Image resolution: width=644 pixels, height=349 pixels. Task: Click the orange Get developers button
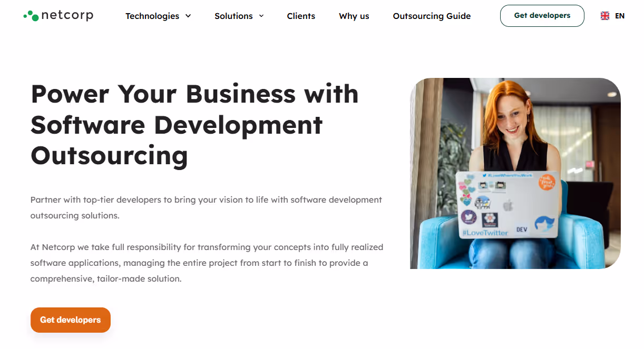[x=71, y=320]
